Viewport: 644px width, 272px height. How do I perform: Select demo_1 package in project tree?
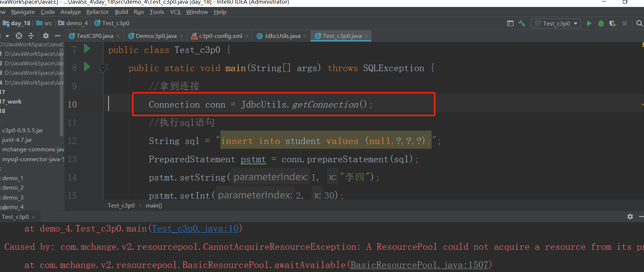13,178
